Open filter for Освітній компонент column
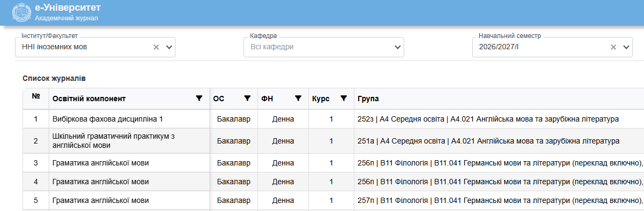This screenshot has width=644, height=211. coord(199,99)
